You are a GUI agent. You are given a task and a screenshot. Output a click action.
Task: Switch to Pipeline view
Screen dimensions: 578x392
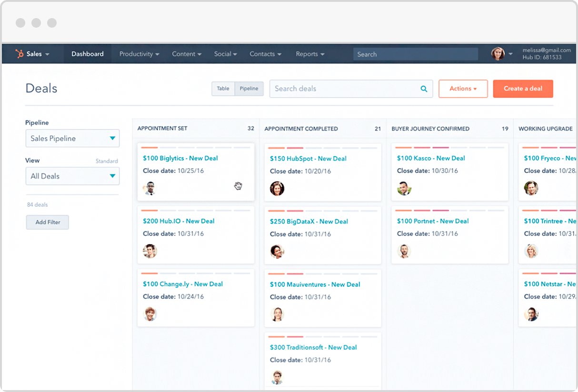coord(249,89)
